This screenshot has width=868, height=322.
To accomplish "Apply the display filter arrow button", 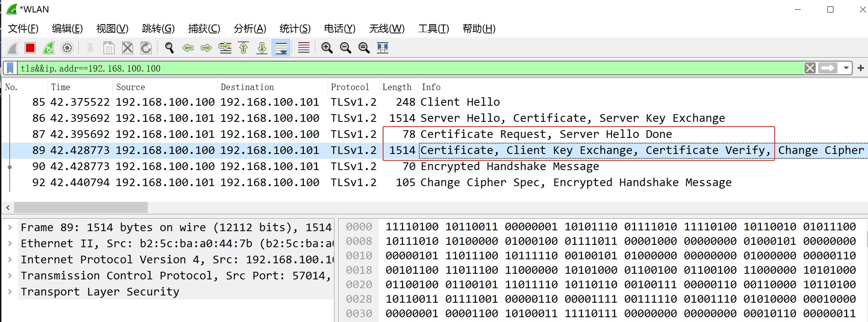I will pos(828,68).
